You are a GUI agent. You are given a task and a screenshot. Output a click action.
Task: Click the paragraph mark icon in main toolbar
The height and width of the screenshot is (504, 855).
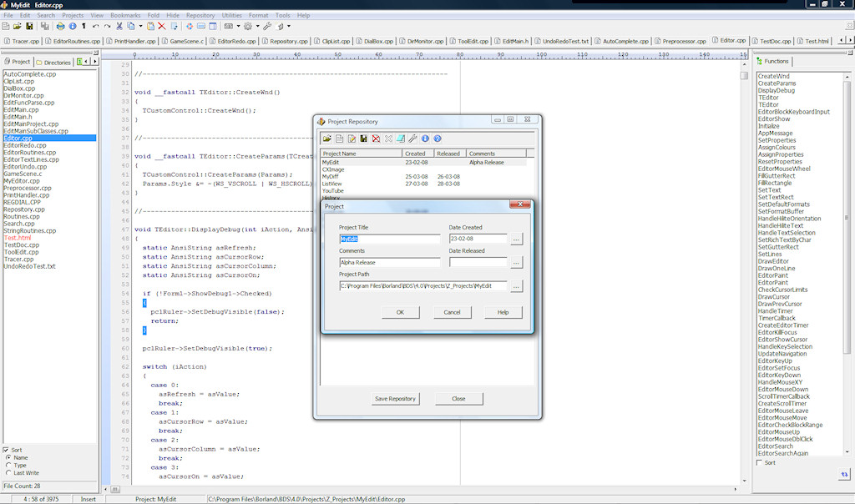84,26
